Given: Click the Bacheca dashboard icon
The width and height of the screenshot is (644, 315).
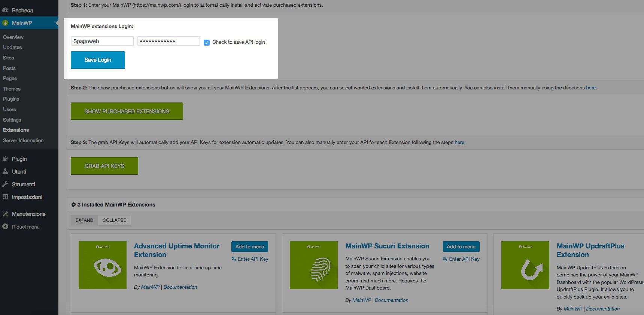Looking at the screenshot, I should coord(5,10).
